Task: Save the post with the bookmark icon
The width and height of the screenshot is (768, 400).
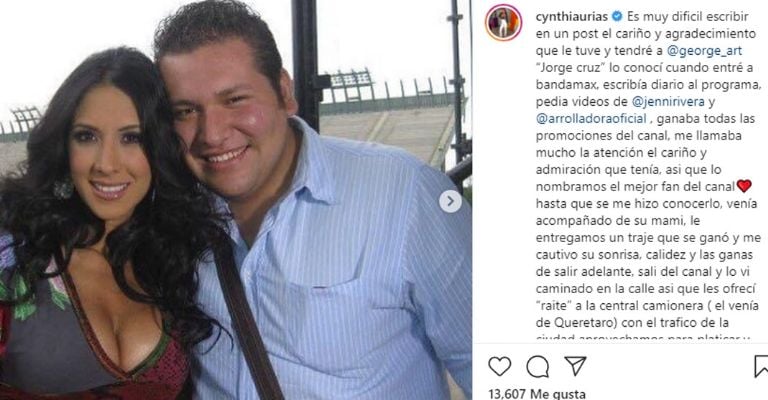Action: click(x=762, y=366)
